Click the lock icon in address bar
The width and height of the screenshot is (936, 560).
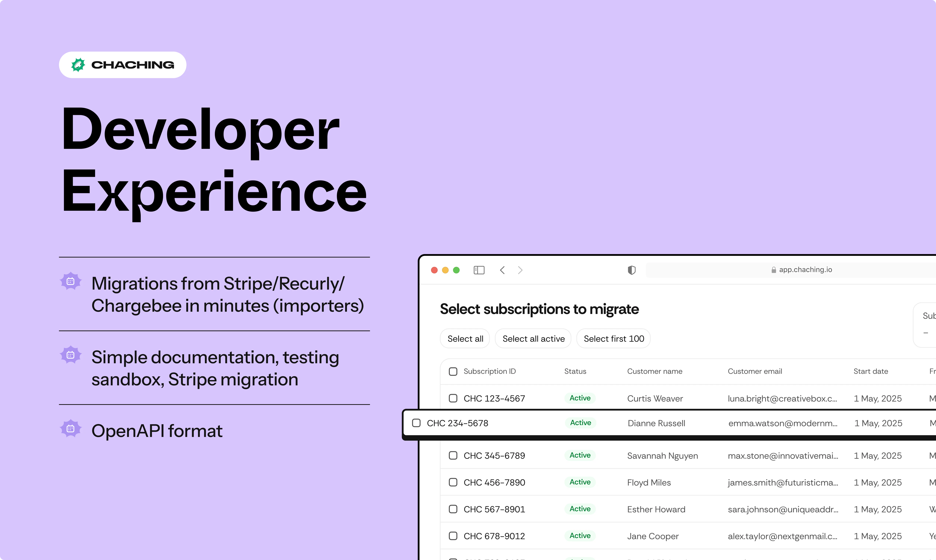[x=773, y=270]
